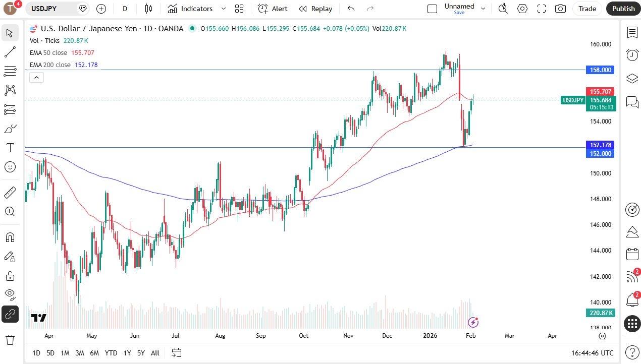This screenshot has width=641, height=364.
Task: Toggle lock all drawing tools
Action: point(10,276)
